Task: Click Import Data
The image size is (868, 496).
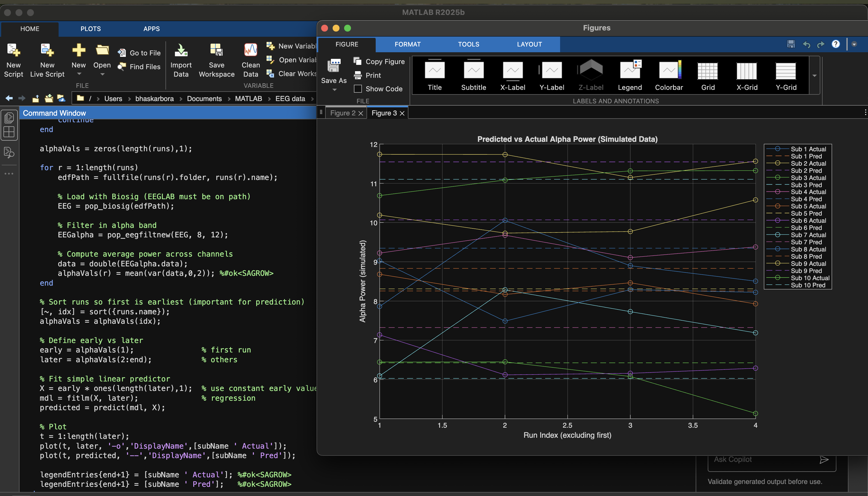Action: pos(181,61)
